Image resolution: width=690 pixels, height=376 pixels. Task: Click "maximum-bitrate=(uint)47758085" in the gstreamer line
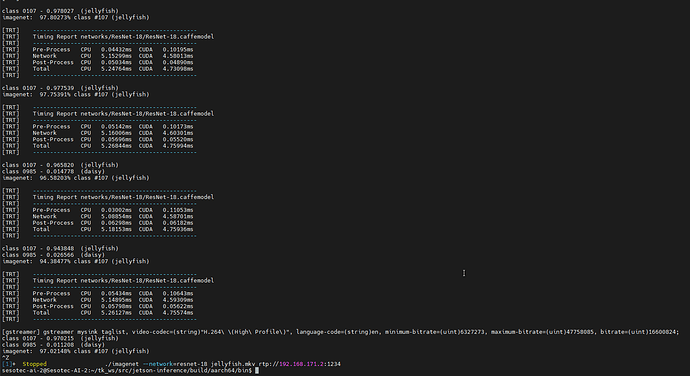click(x=543, y=332)
